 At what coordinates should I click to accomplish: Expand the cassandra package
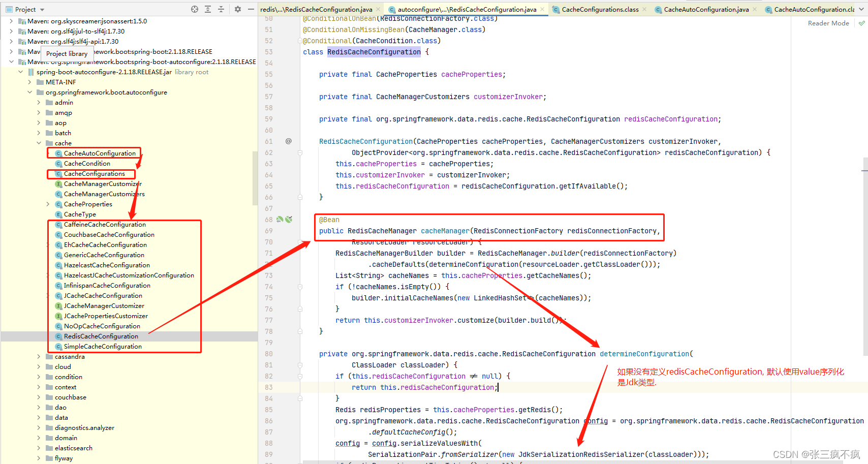coord(39,357)
